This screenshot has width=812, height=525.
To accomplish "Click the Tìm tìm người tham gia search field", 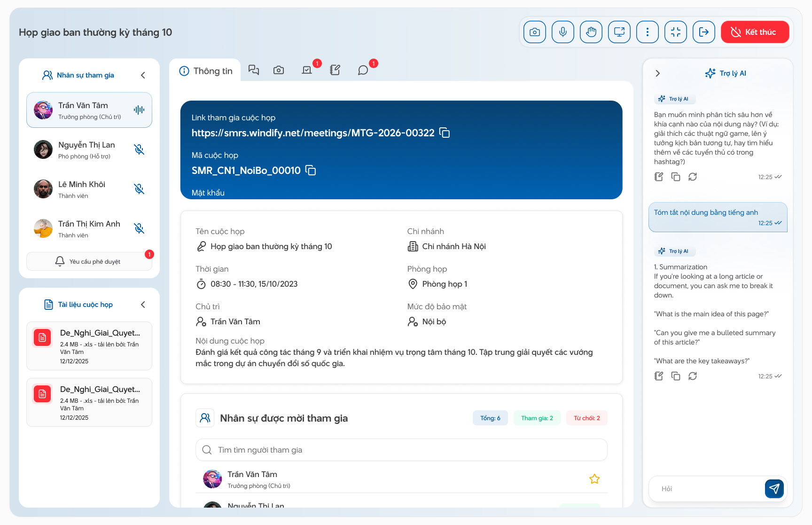I will click(401, 450).
